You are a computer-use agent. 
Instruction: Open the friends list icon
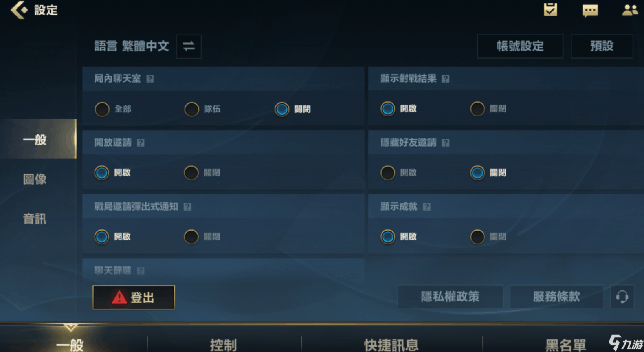pyautogui.click(x=630, y=10)
